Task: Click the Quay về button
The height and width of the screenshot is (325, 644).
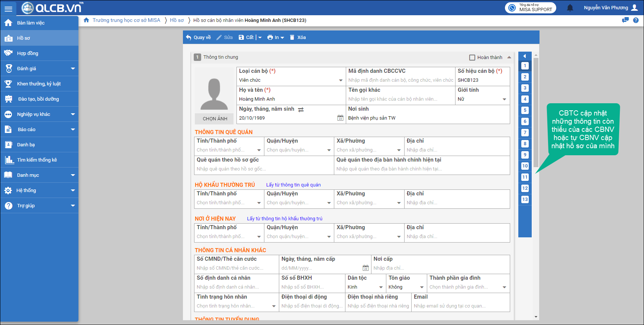Action: point(199,37)
